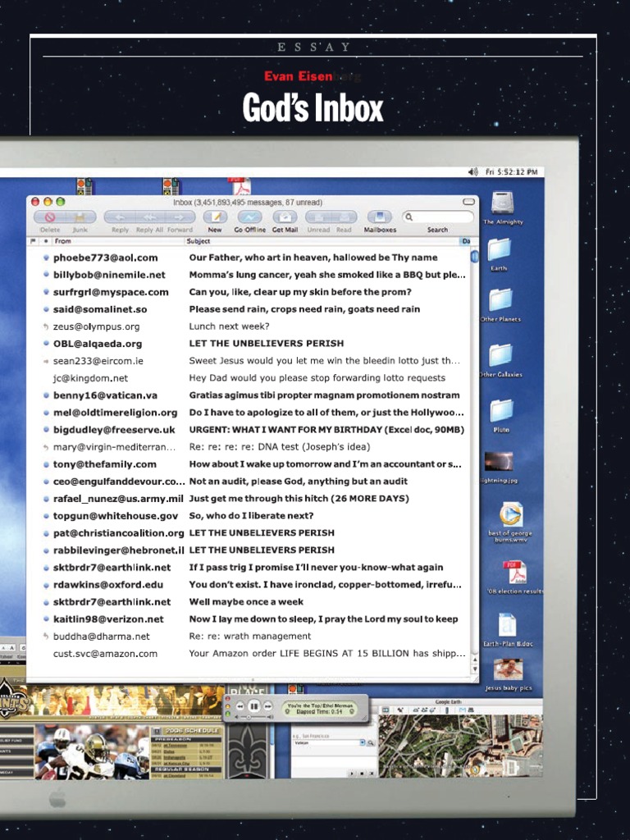630x840 pixels.
Task: Open 'Lunch next week?' from zeus@olympus.org
Action: (x=249, y=326)
